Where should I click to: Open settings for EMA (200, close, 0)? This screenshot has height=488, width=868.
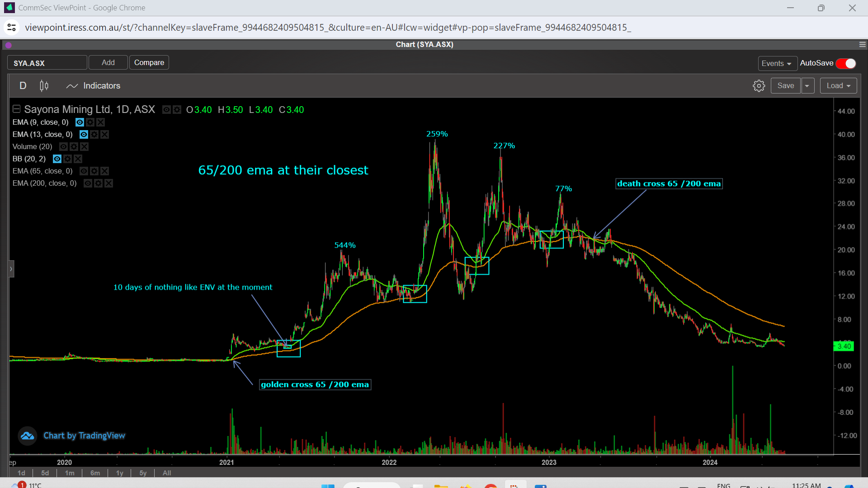pos(98,183)
